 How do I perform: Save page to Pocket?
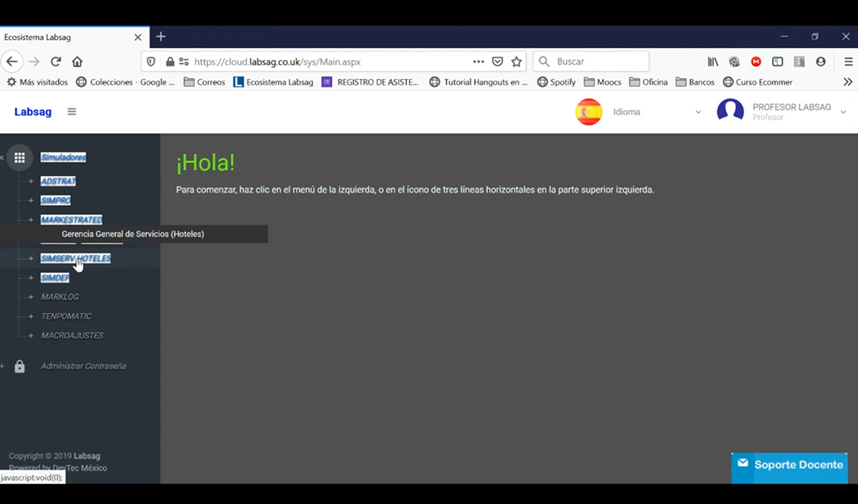coord(497,62)
